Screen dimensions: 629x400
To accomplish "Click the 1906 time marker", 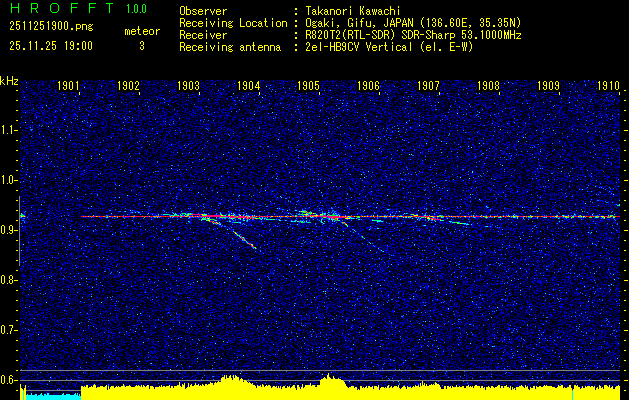I will pos(368,86).
